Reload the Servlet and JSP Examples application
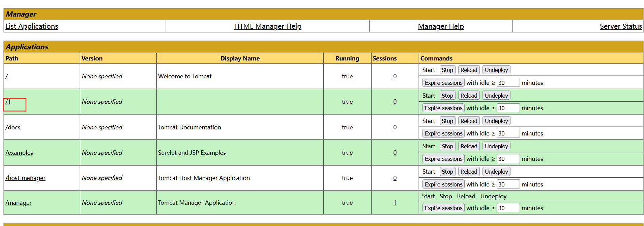Screen dimensions: 644x226 pos(469,146)
